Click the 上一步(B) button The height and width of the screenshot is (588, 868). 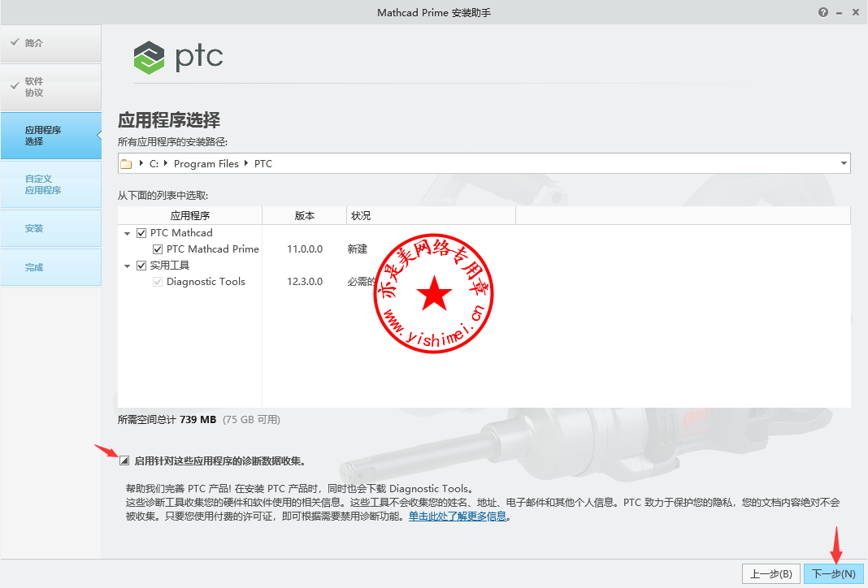[x=771, y=574]
